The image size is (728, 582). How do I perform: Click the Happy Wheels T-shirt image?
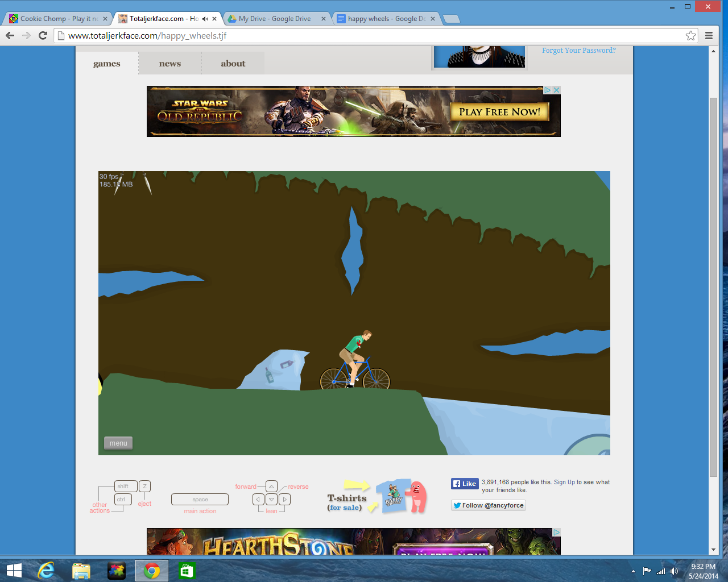pos(394,496)
